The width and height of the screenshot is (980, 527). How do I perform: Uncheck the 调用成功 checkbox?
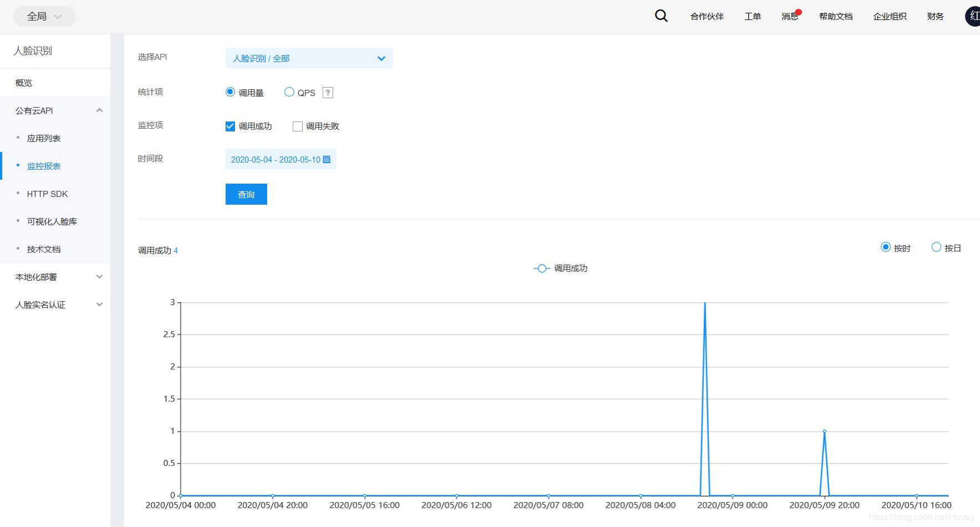point(230,126)
